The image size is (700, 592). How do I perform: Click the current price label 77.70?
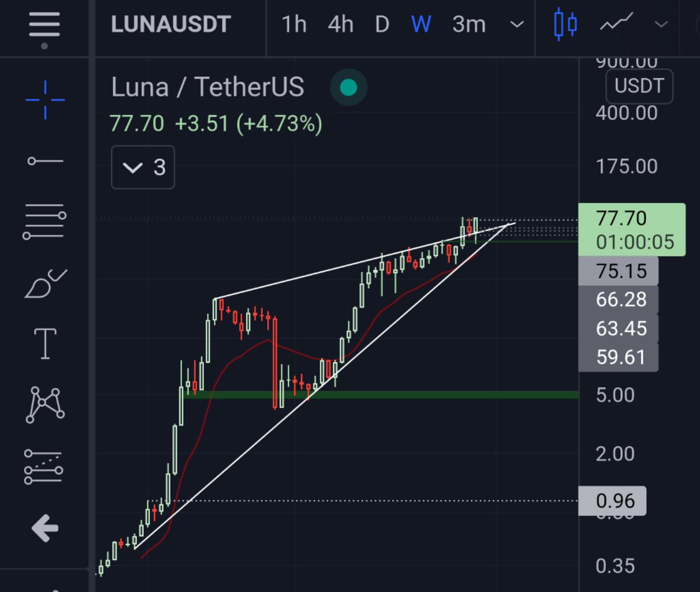coord(622,218)
